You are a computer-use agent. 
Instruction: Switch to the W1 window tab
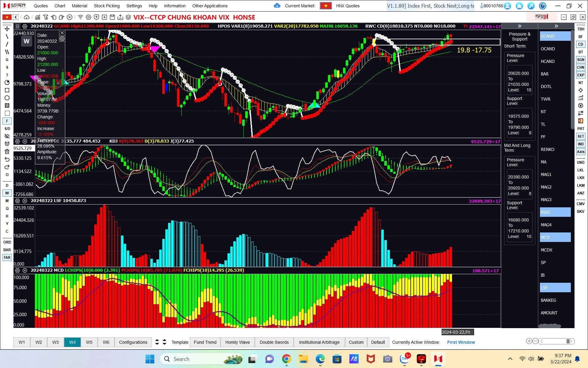click(22, 342)
